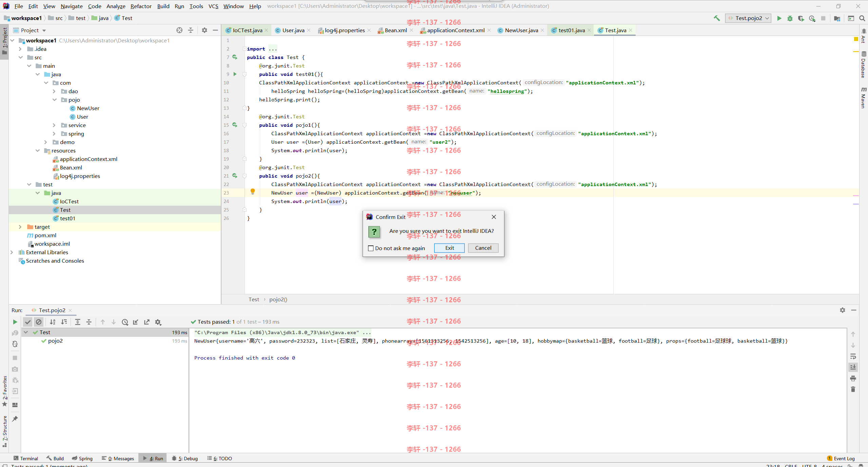Open Spring tool window button
The image size is (868, 467).
[82, 459]
